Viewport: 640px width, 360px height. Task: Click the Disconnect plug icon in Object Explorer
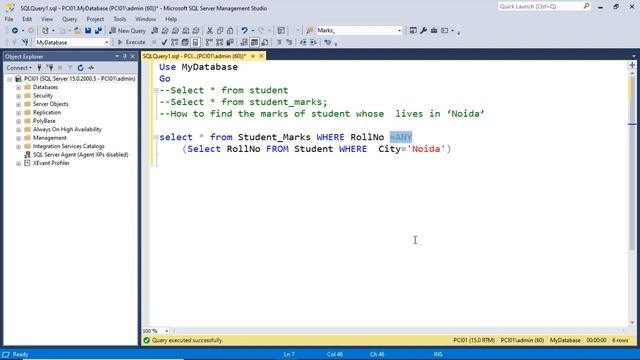pos(50,68)
